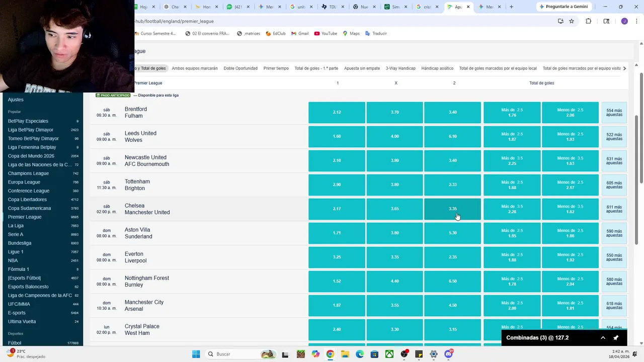This screenshot has height=362, width=644.
Task: Launch Xbox app from the taskbar
Action: pos(389,354)
